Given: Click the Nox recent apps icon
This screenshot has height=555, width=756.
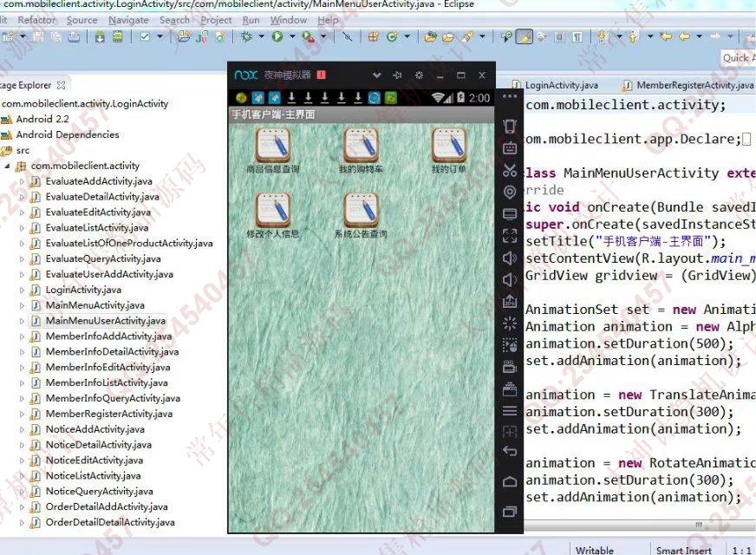Looking at the screenshot, I should 510,512.
